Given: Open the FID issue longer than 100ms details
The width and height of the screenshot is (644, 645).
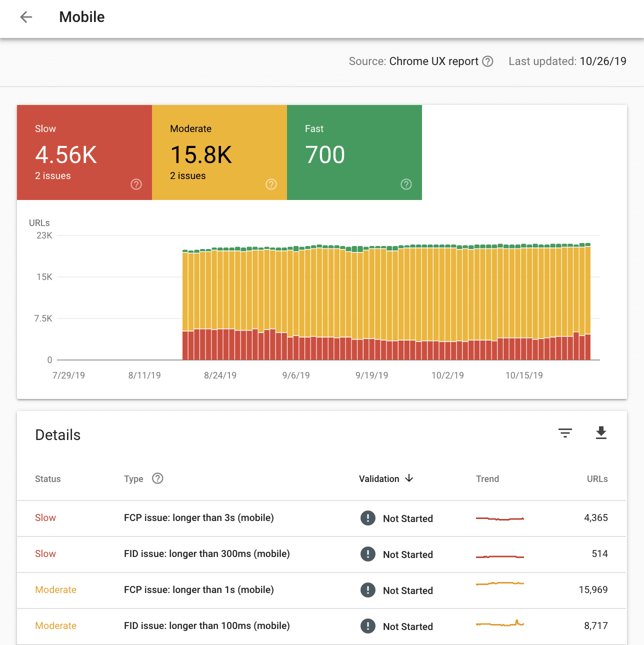Looking at the screenshot, I should (206, 626).
